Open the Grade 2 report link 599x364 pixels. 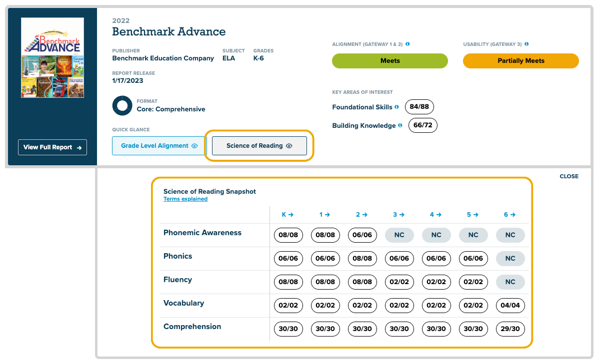point(361,214)
